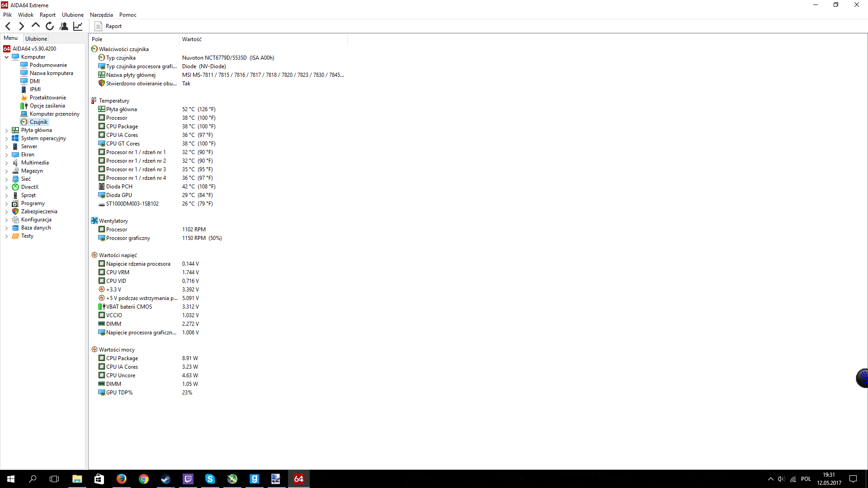Open the user icon in the toolbar

tap(64, 26)
